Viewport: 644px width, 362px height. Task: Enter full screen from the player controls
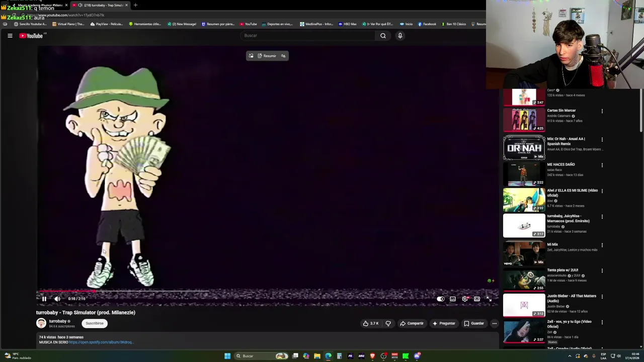pos(489,299)
